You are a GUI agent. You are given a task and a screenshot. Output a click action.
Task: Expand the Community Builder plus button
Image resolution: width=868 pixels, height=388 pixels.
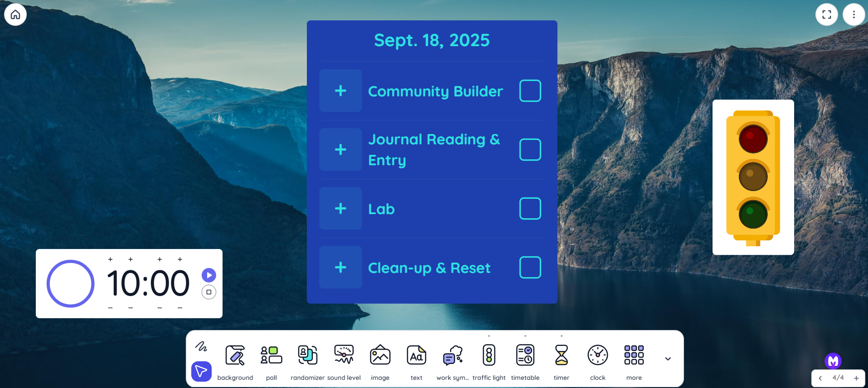click(x=340, y=91)
